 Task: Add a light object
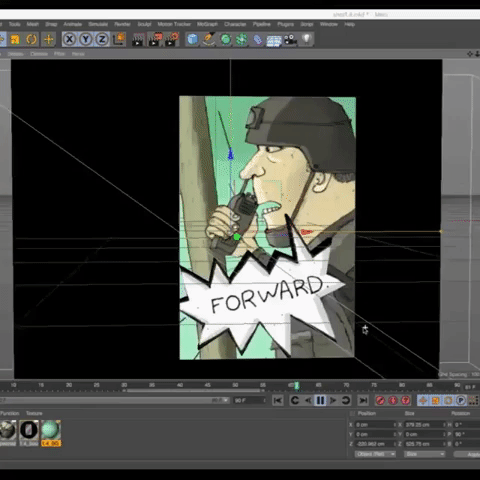pos(307,39)
